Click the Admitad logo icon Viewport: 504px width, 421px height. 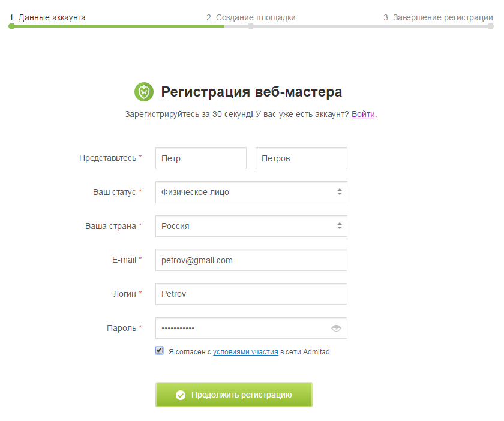click(x=142, y=92)
